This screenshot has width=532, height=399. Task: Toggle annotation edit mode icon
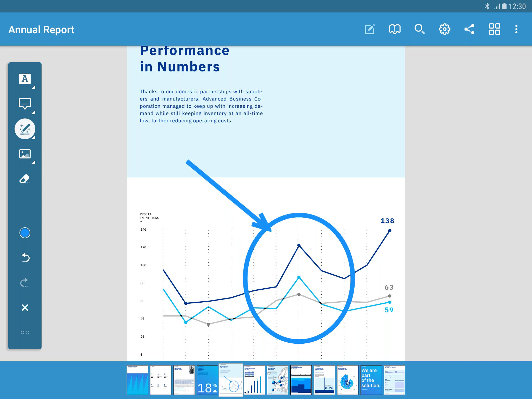click(x=370, y=29)
